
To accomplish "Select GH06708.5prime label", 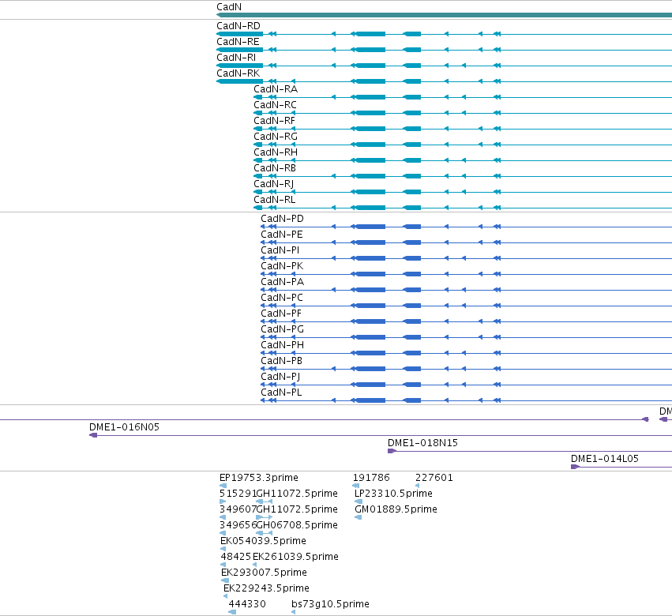I will (298, 525).
